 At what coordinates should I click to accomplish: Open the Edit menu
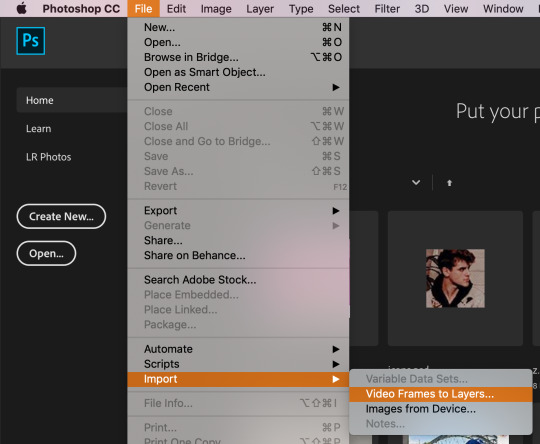176,9
